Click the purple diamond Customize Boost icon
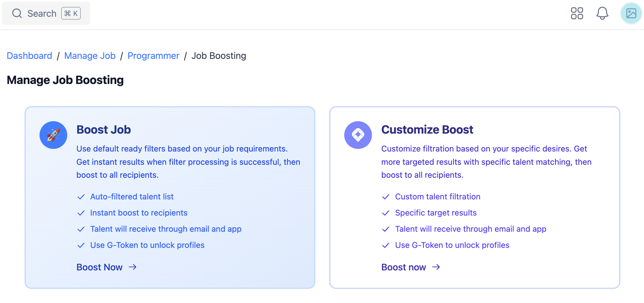The width and height of the screenshot is (644, 303). 358,135
